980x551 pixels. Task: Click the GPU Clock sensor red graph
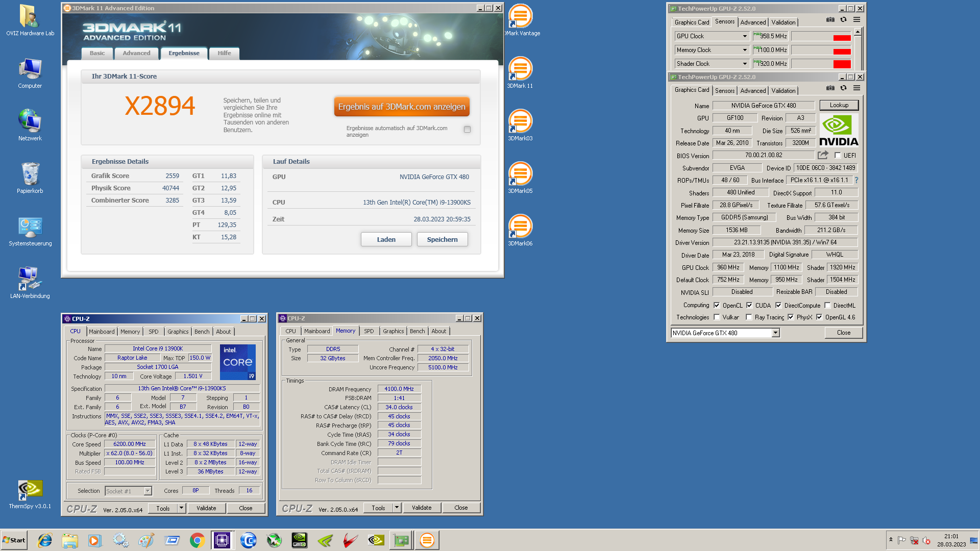tap(821, 36)
